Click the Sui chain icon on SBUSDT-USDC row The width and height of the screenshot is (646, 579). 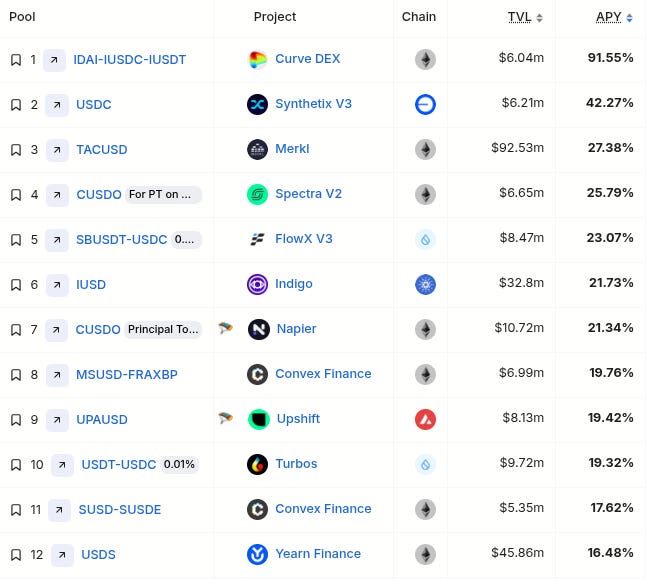click(425, 240)
